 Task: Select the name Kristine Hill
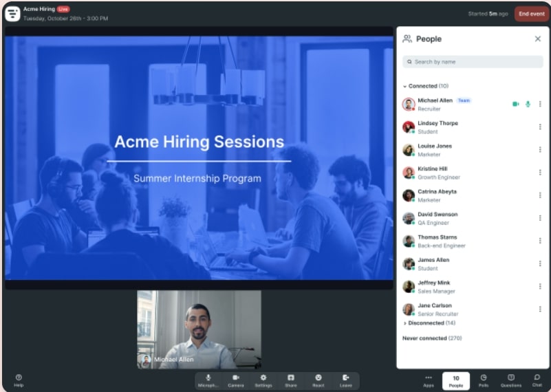(x=433, y=169)
